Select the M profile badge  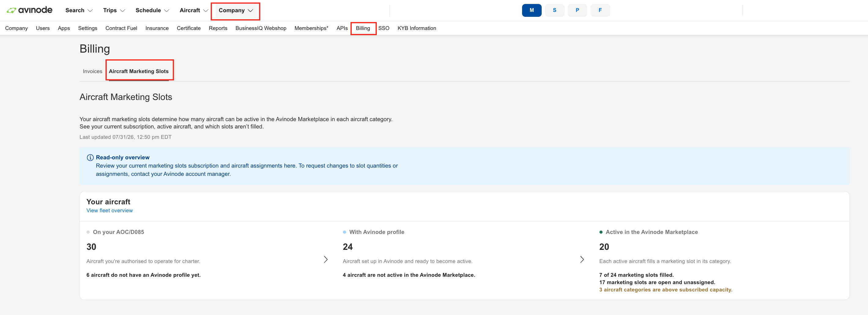pos(532,10)
